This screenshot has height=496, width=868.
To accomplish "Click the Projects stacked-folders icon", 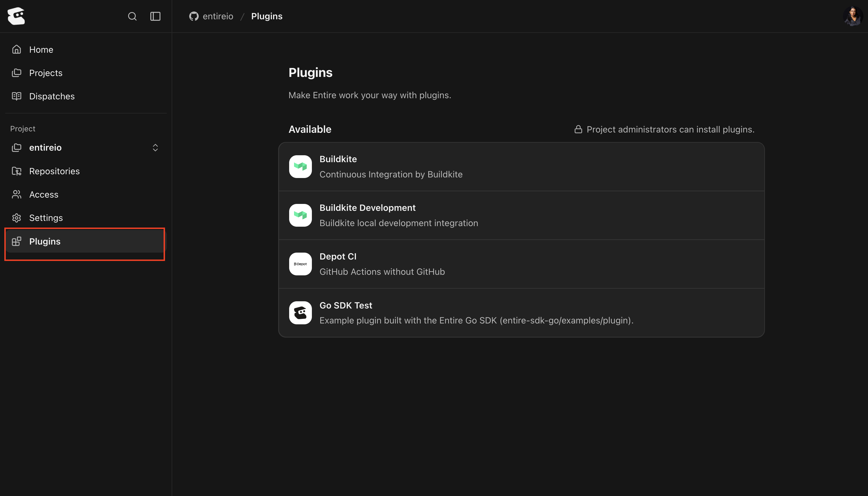I will click(16, 73).
